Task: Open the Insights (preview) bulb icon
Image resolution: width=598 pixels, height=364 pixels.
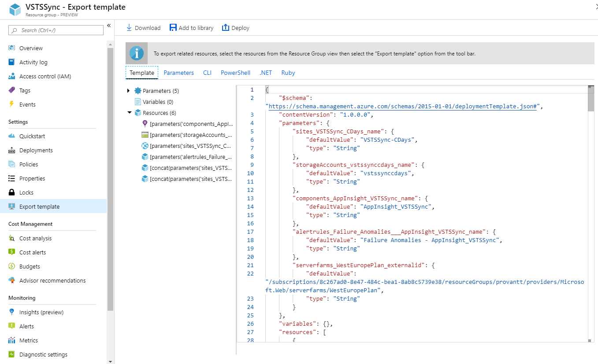Action: click(12, 312)
